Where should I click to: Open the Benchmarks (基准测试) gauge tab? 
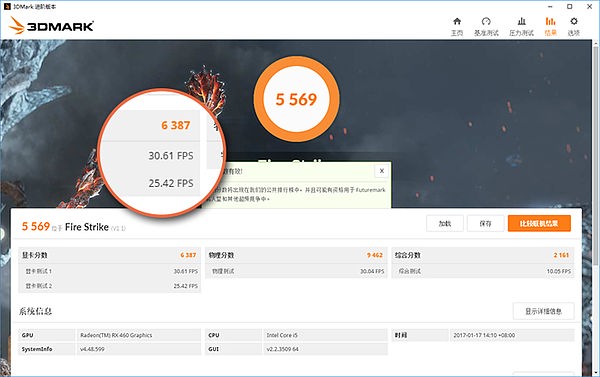pos(486,26)
